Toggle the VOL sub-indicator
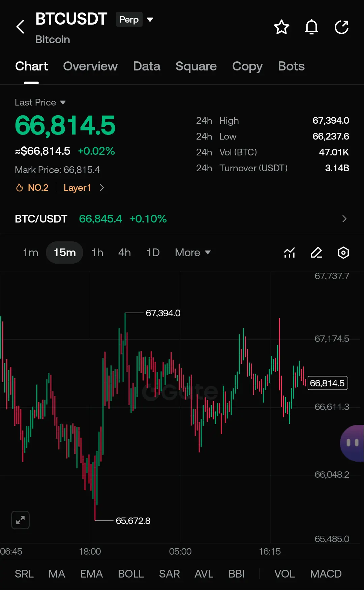The height and width of the screenshot is (590, 364). tap(284, 574)
